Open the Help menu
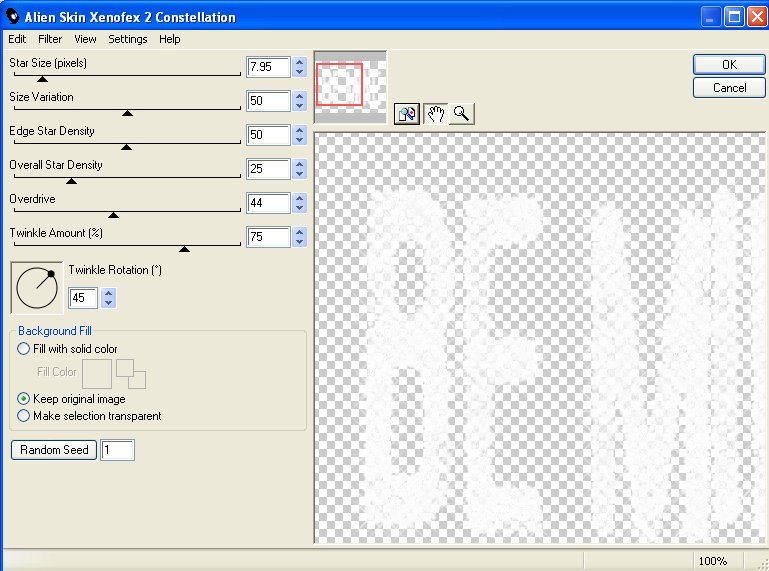Image resolution: width=769 pixels, height=571 pixels. coord(170,39)
